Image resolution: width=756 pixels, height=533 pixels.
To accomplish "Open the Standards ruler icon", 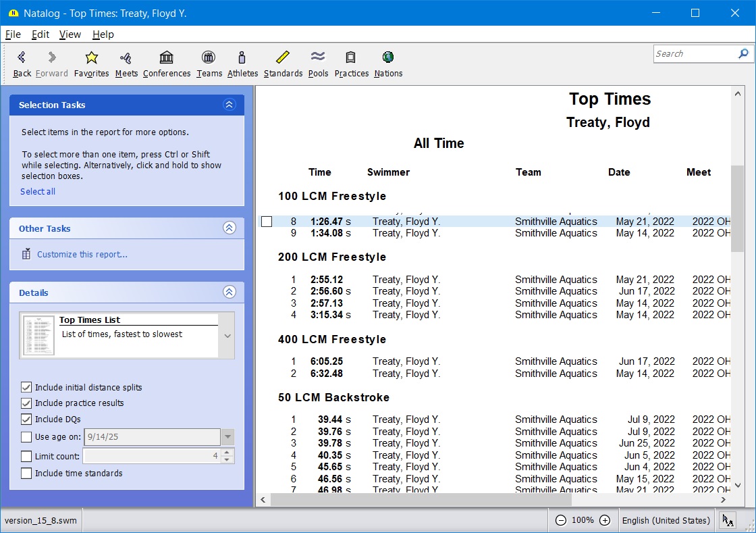I will click(282, 58).
